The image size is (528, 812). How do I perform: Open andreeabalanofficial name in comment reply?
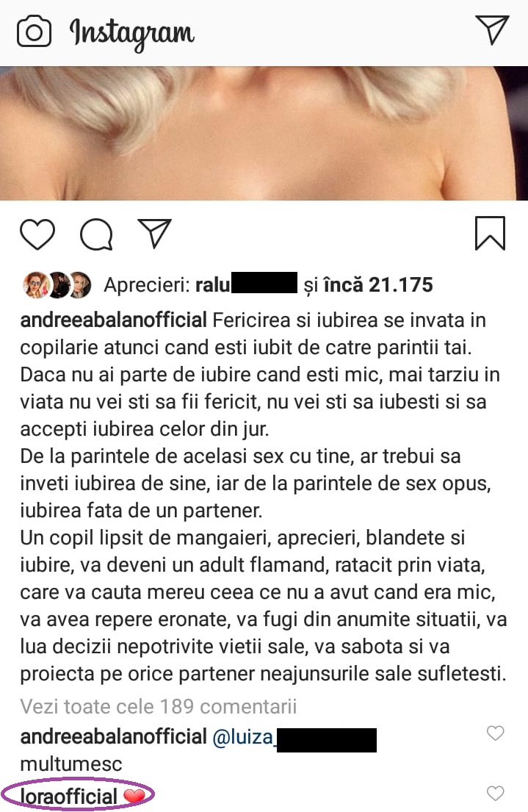[x=113, y=737]
